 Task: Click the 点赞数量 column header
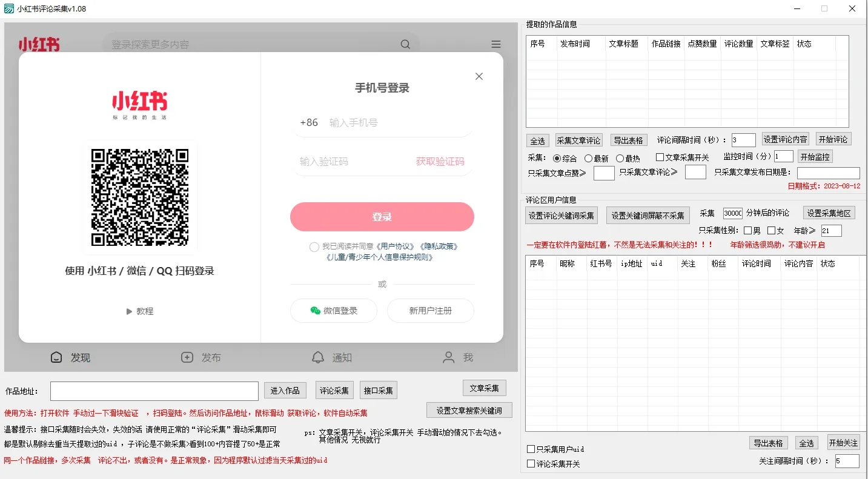[x=702, y=44]
